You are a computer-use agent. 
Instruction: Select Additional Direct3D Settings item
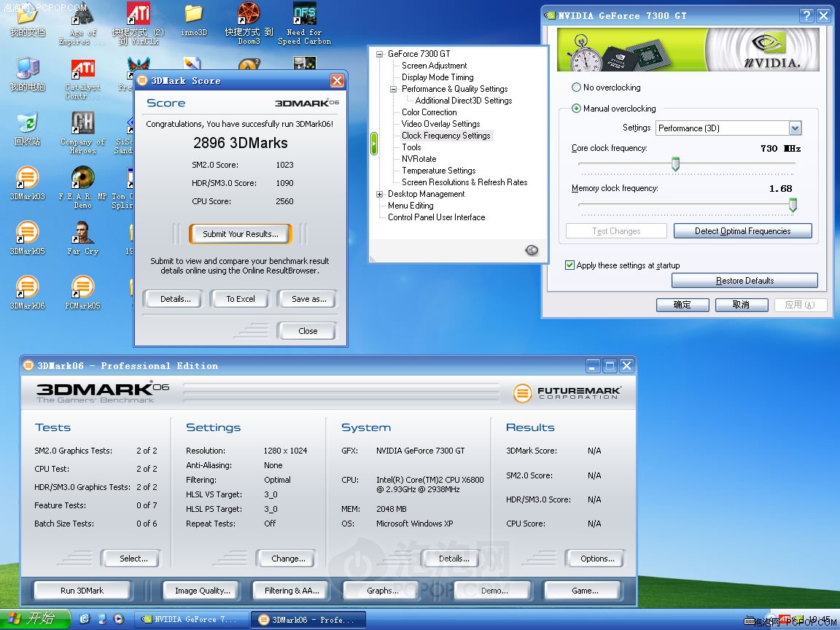[x=464, y=101]
